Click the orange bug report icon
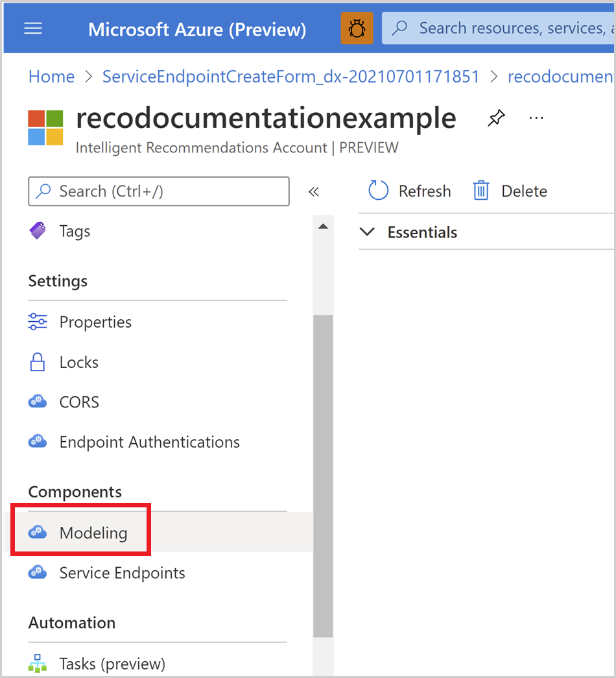The height and width of the screenshot is (678, 616). (357, 29)
